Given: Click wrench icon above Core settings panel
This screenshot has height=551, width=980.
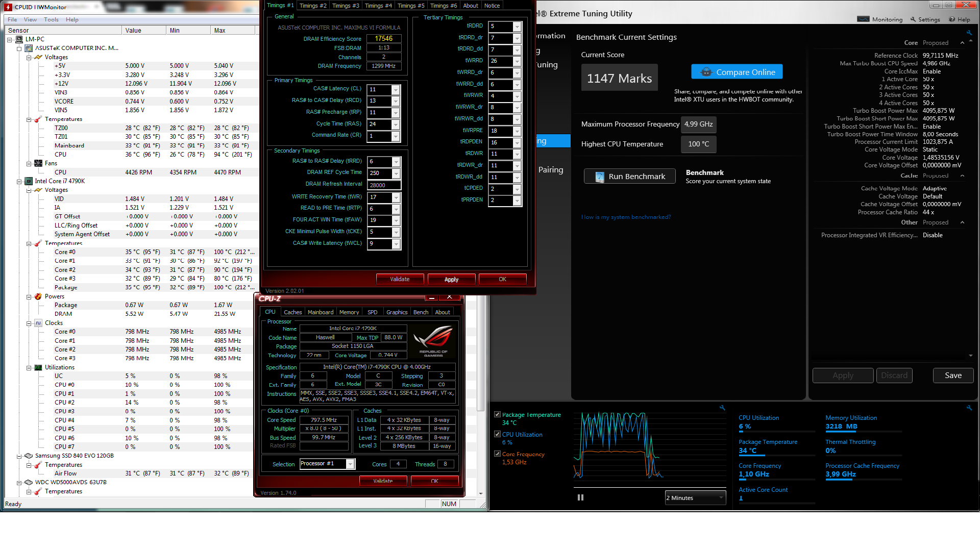Looking at the screenshot, I should tap(969, 33).
